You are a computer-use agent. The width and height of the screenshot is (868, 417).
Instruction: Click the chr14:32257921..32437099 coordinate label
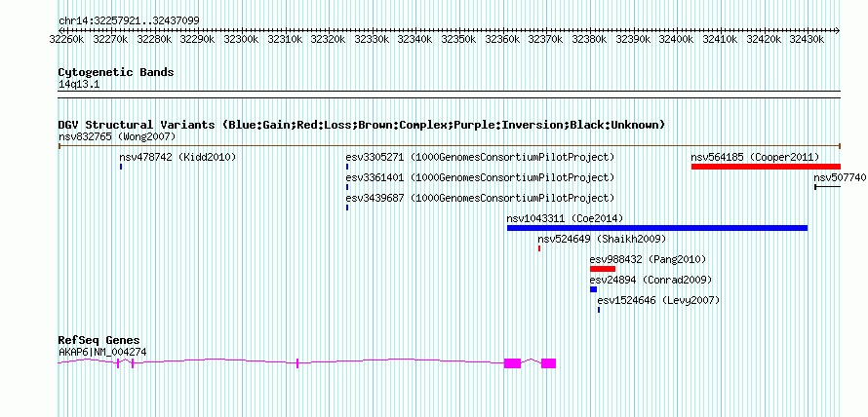click(129, 20)
